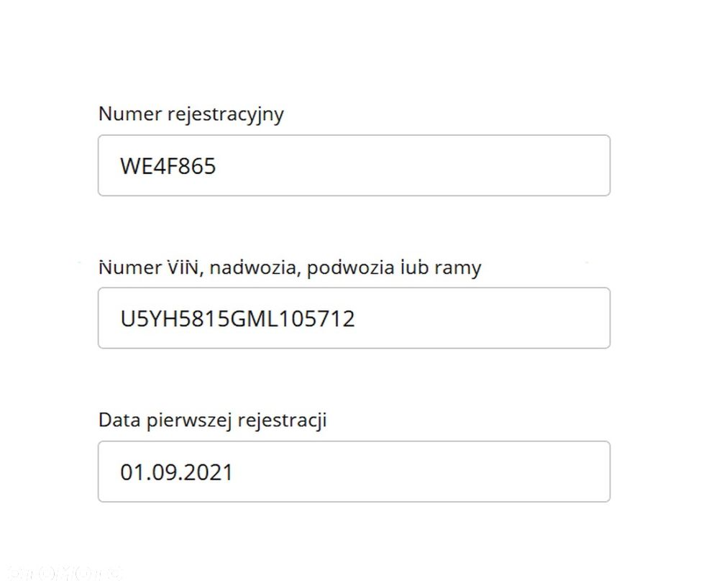Click the word 'pierwszej' in date label

click(190, 420)
